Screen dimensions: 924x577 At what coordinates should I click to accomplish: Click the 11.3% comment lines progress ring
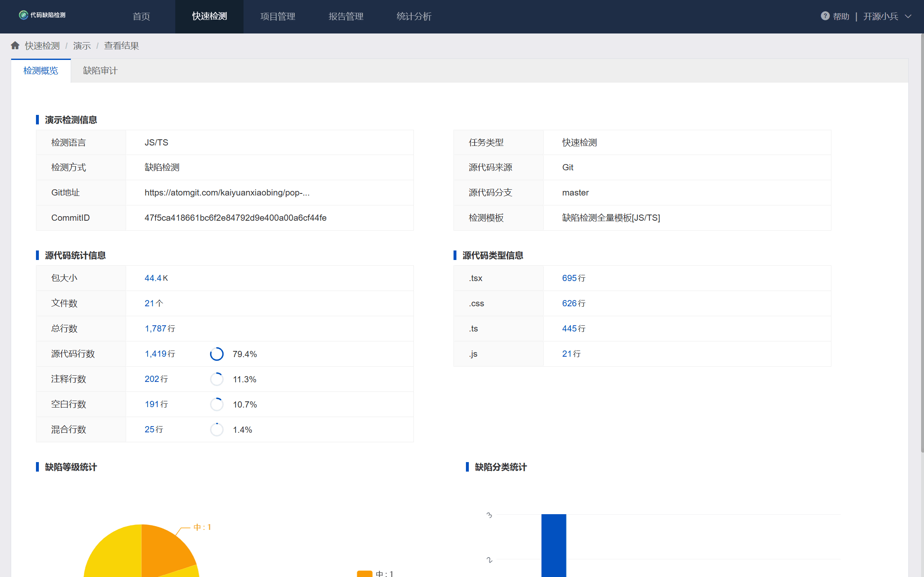click(217, 379)
